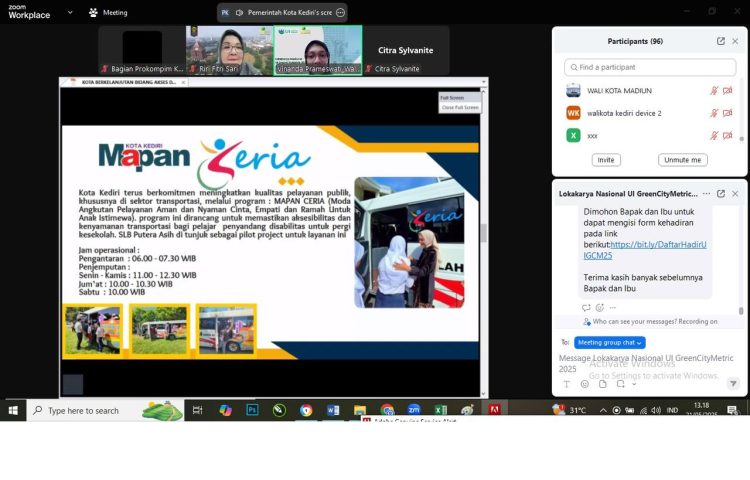Viewport: 750px width, 480px height.
Task: Add an emoji reaction to the chat message
Action: (599, 308)
